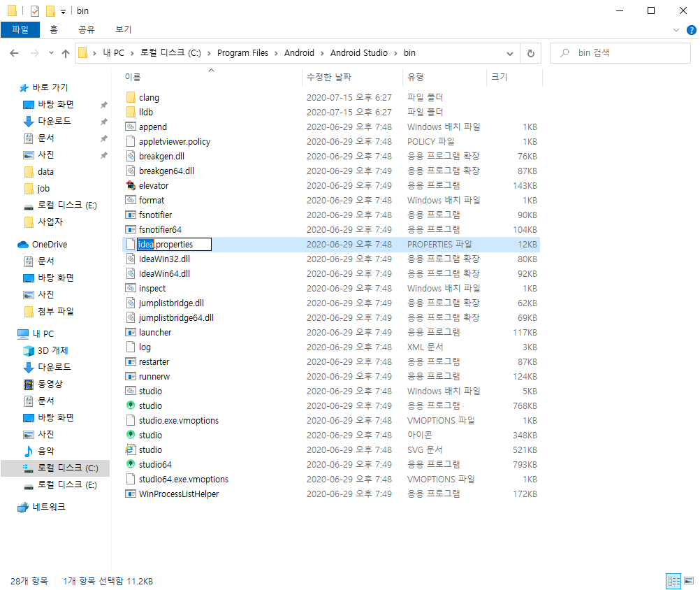Open 네트워크 in the navigation pane

coord(49,507)
